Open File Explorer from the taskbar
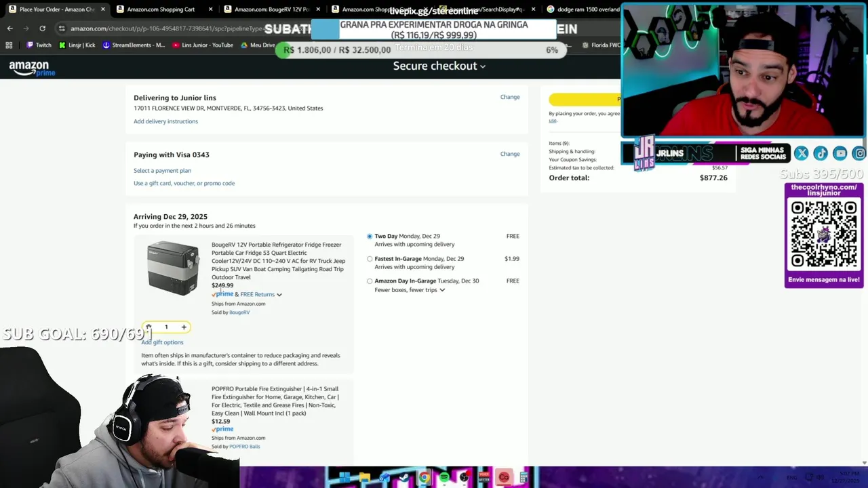Viewport: 868px width, 488px height. tap(364, 478)
